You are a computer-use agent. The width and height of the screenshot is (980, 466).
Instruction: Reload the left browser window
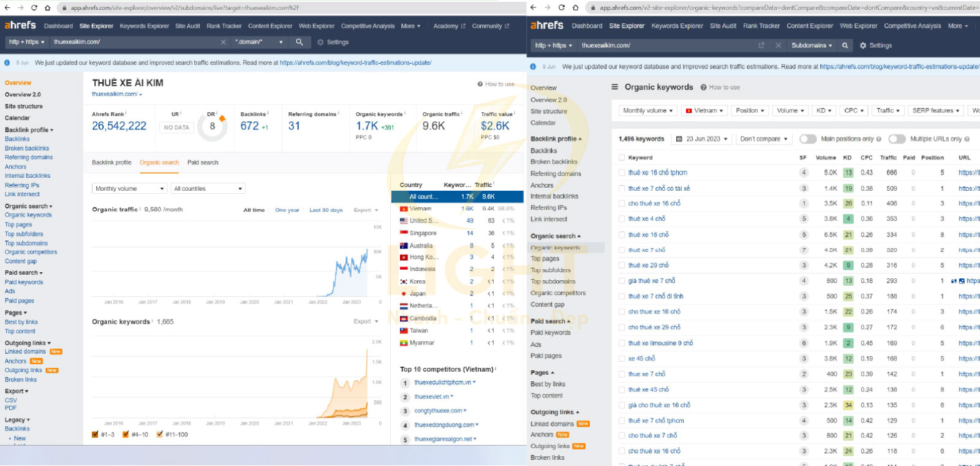(34, 7)
